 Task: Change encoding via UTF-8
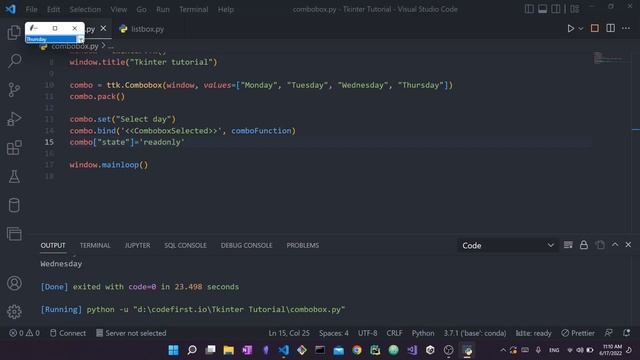[x=367, y=333]
